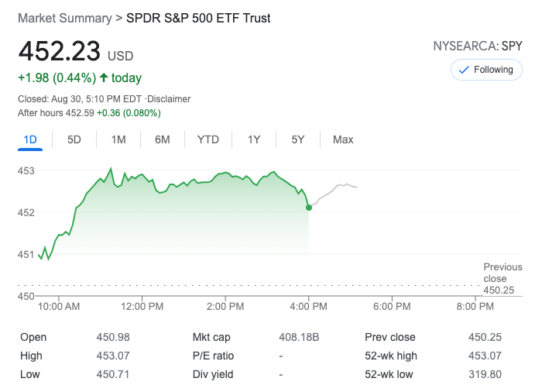Image resolution: width=542 pixels, height=392 pixels.
Task: Click the grey after-hours line on the chart
Action: pyautogui.click(x=337, y=187)
